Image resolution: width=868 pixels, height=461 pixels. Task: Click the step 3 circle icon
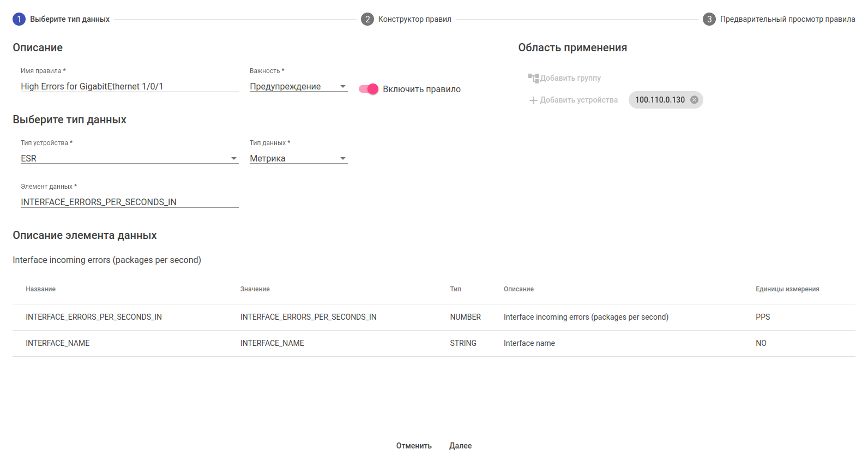click(x=709, y=19)
